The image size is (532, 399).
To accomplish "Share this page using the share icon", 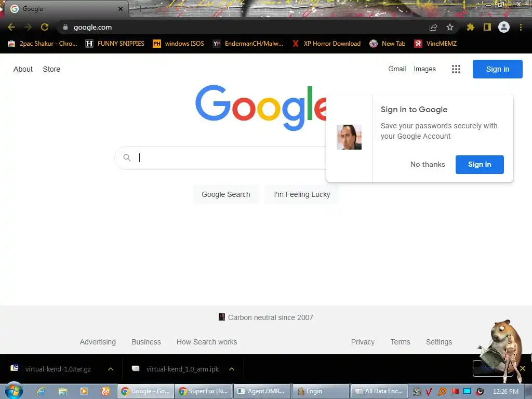I will [x=433, y=27].
